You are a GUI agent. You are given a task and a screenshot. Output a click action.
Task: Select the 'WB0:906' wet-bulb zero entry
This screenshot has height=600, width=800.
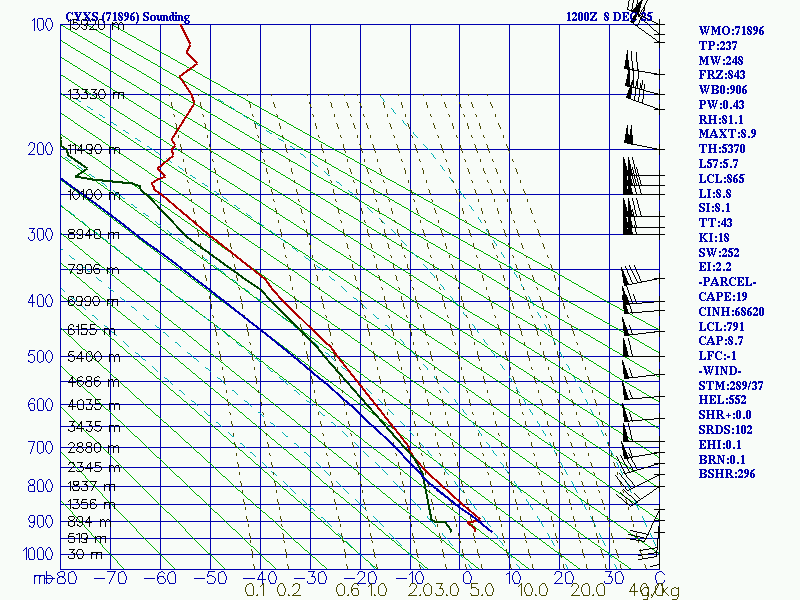click(x=723, y=90)
